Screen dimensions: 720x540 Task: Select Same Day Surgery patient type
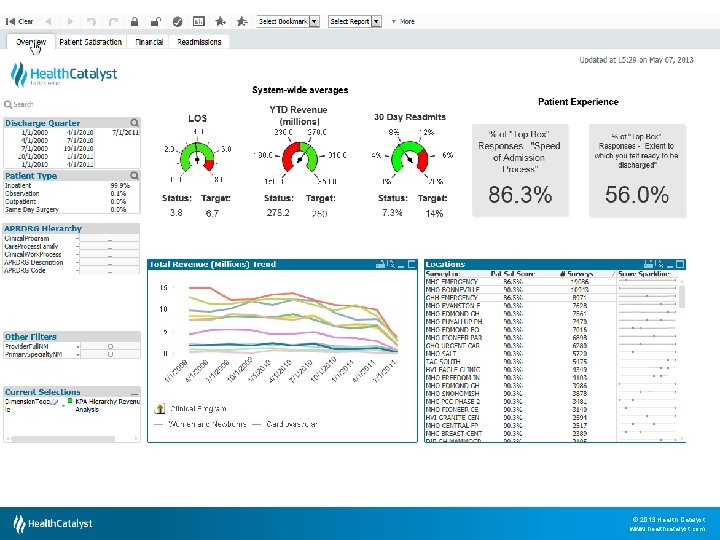71,209
